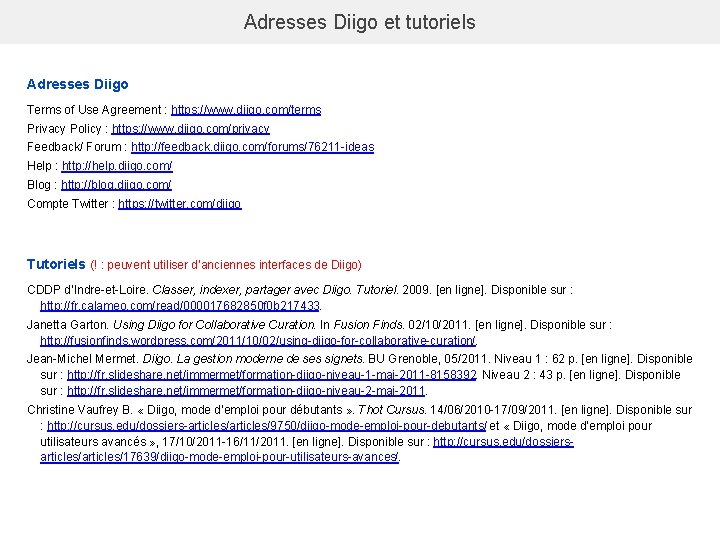Click the 'Blog :' label
The height and width of the screenshot is (540, 720).
point(42,185)
